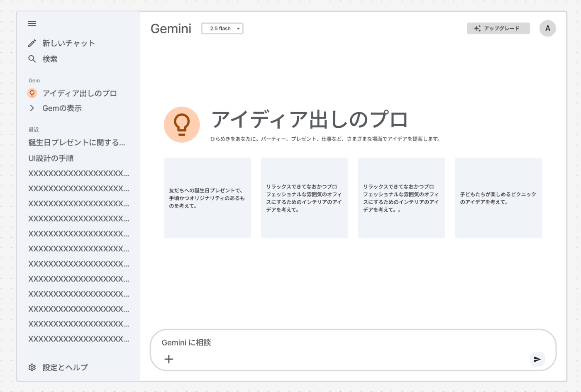Click the Gemの表示 label
The width and height of the screenshot is (581, 392).
[x=62, y=108]
